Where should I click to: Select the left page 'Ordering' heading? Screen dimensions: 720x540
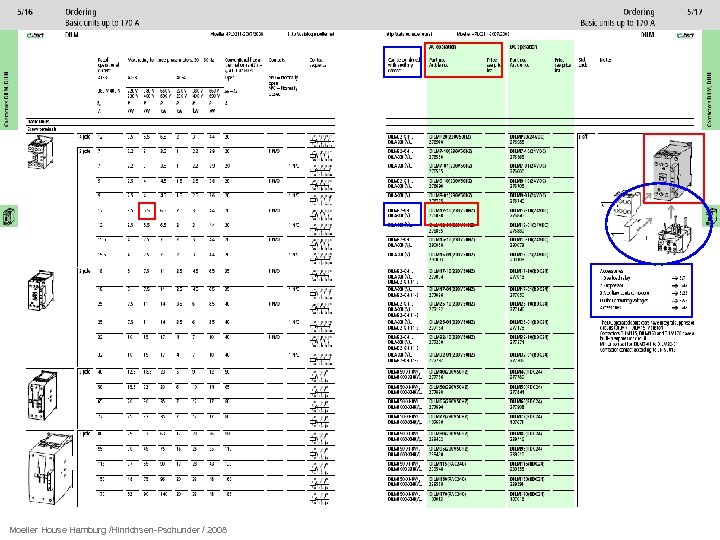coord(81,12)
